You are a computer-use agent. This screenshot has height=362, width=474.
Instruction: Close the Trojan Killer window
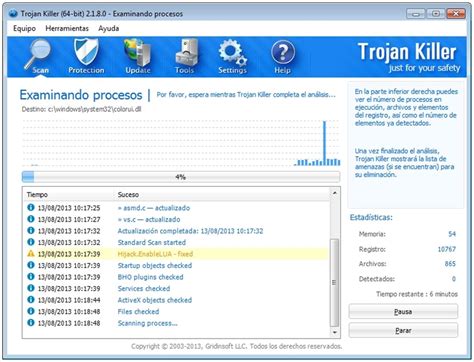[456, 14]
